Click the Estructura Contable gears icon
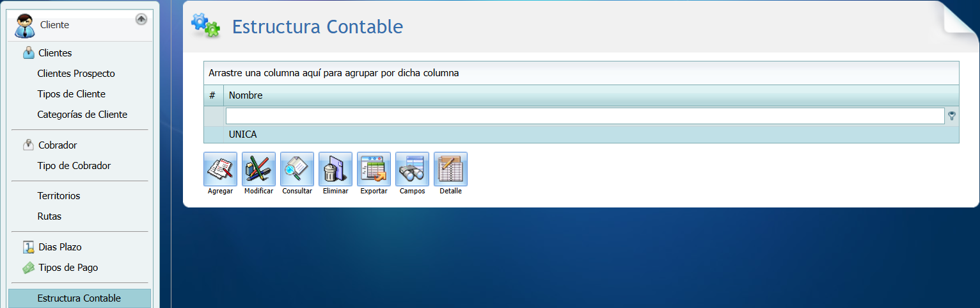This screenshot has height=308, width=980. click(x=206, y=25)
